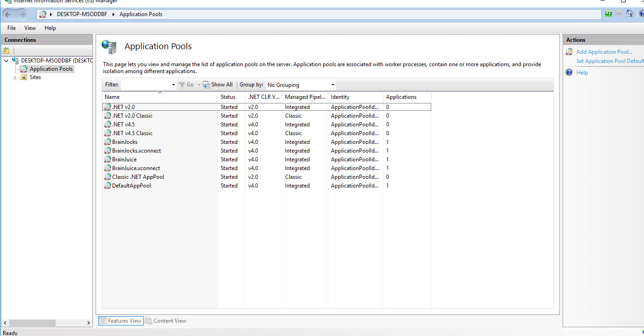The height and width of the screenshot is (336, 644).
Task: Click Connections scrollbar right arrow
Action: pyautogui.click(x=89, y=323)
